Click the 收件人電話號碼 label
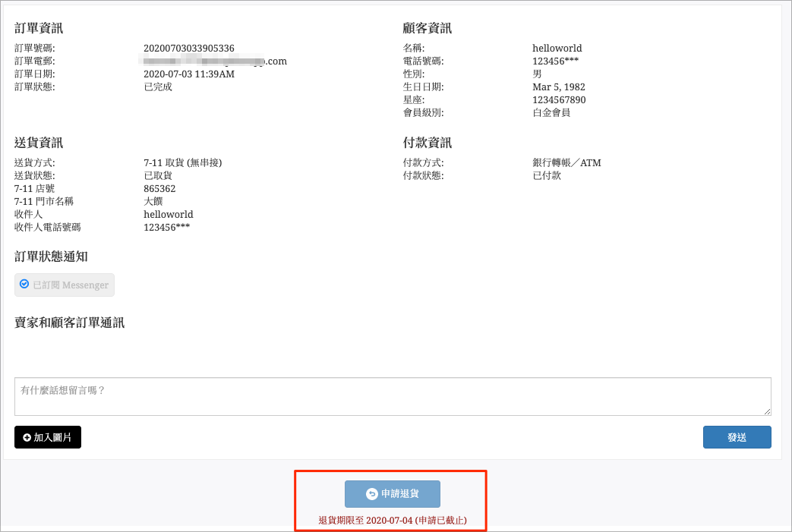Screen dimensions: 792x532 [48, 227]
